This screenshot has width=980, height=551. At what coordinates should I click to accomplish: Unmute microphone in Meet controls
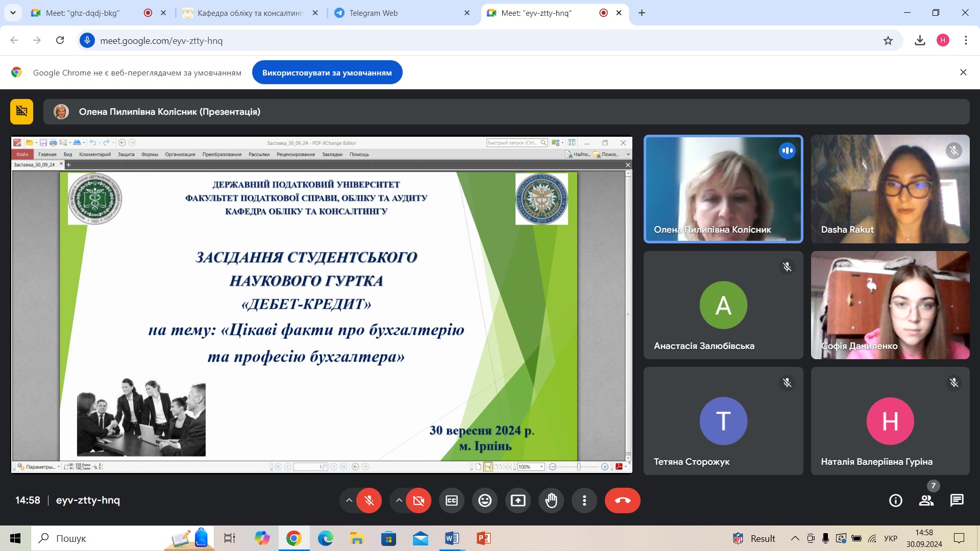(x=369, y=500)
